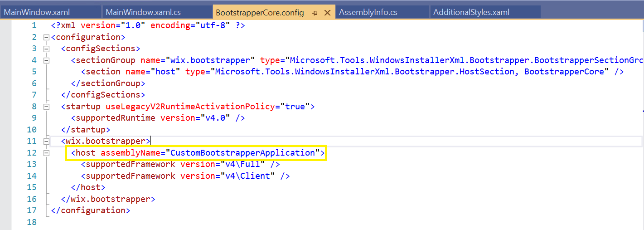Click the closing startup tag
644x230 pixels.
pos(86,130)
